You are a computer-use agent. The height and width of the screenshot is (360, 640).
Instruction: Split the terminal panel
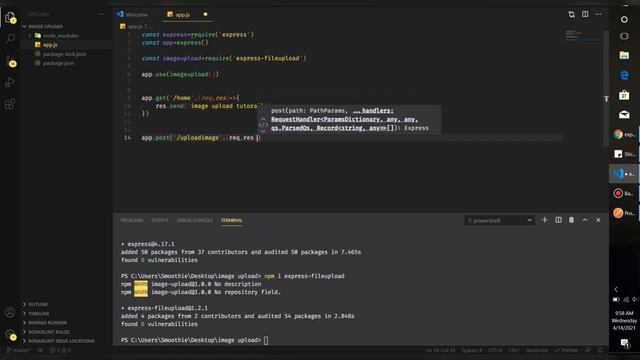tap(558, 220)
